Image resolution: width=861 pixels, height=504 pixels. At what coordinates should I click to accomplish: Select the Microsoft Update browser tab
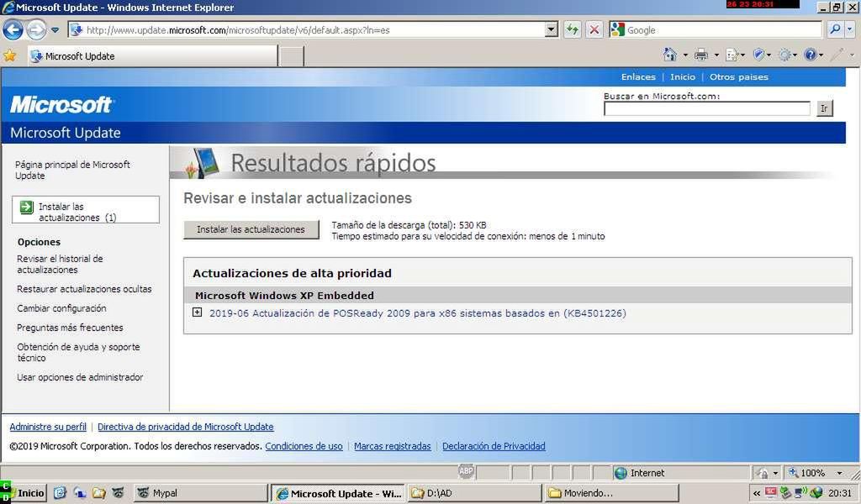coord(153,56)
